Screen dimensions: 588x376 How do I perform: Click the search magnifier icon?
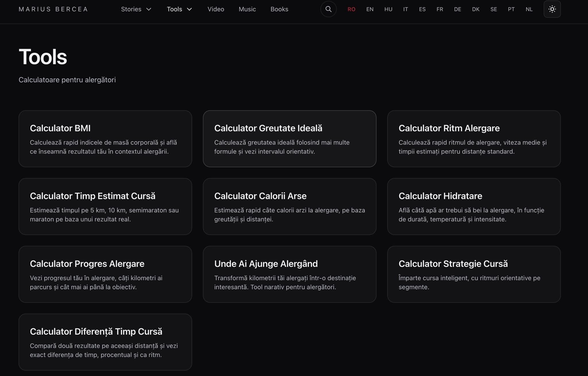(x=328, y=9)
